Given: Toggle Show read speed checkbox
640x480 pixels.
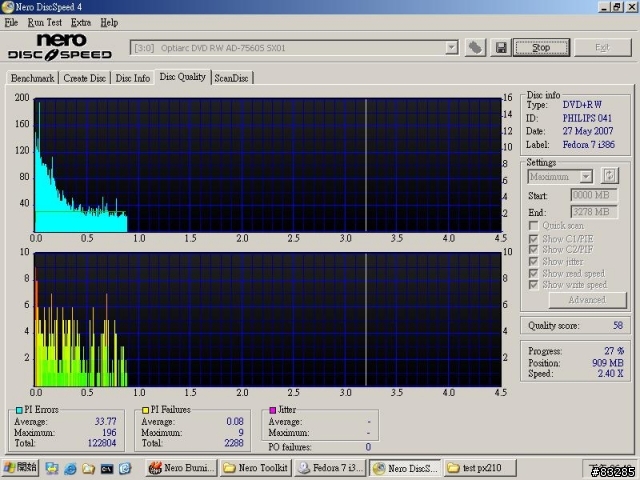Looking at the screenshot, I should coord(533,273).
